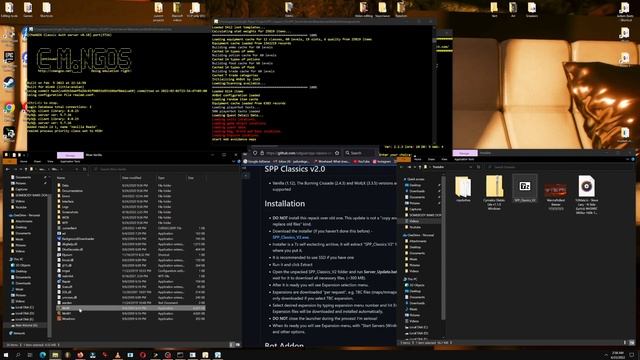Open the SPP_Classics_V2 7z archive file
The image size is (640, 360).
pos(524,189)
